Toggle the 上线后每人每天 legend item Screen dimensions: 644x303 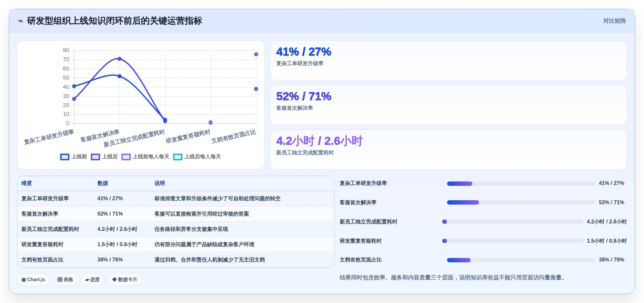tap(197, 157)
